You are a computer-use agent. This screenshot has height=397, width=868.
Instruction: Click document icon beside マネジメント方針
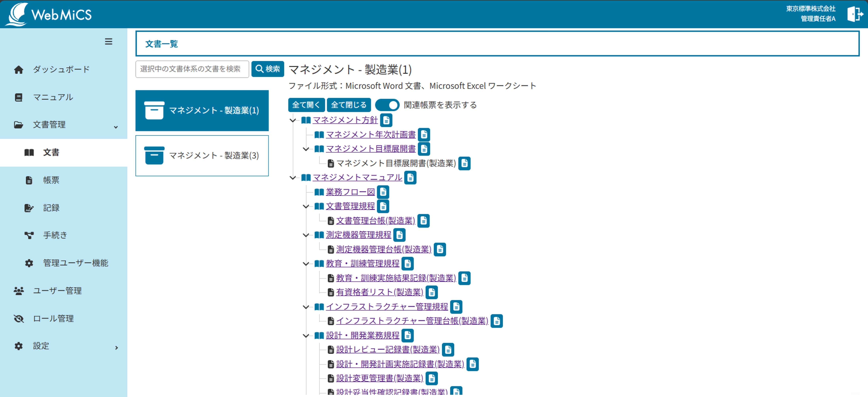pos(386,120)
